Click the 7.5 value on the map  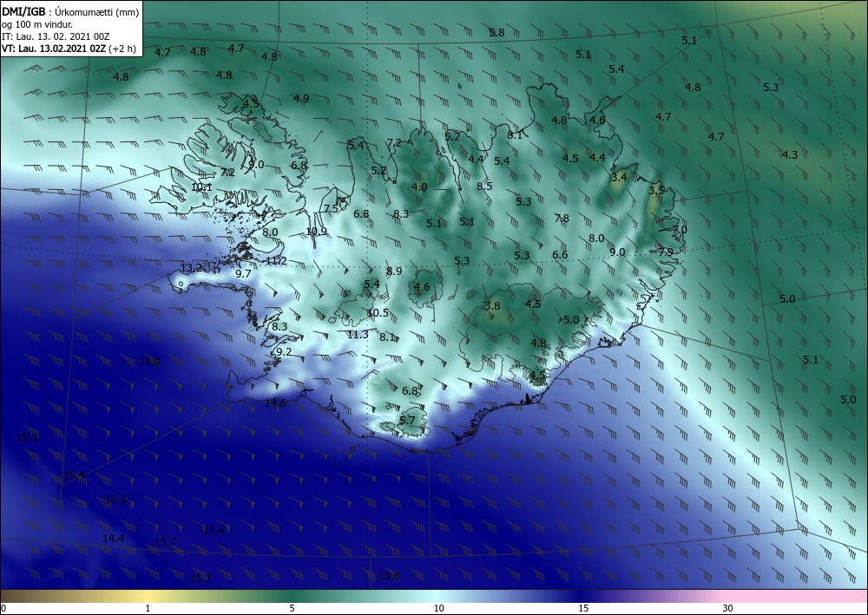pos(331,209)
